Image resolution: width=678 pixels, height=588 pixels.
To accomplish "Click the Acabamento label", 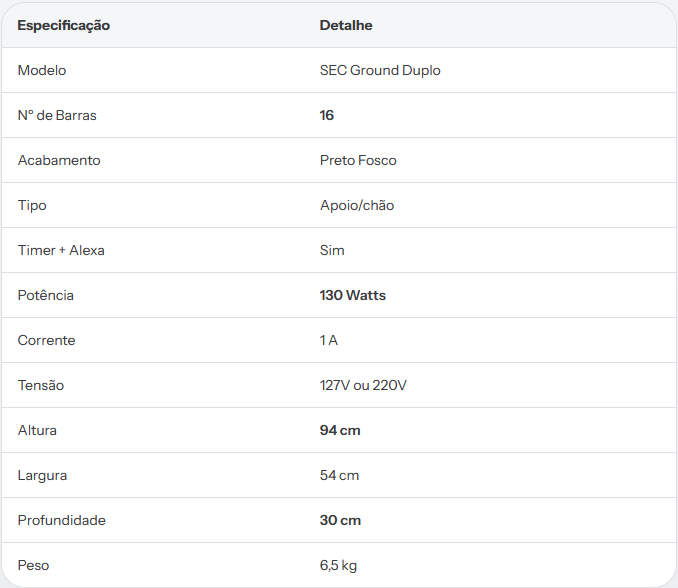I will (59, 160).
